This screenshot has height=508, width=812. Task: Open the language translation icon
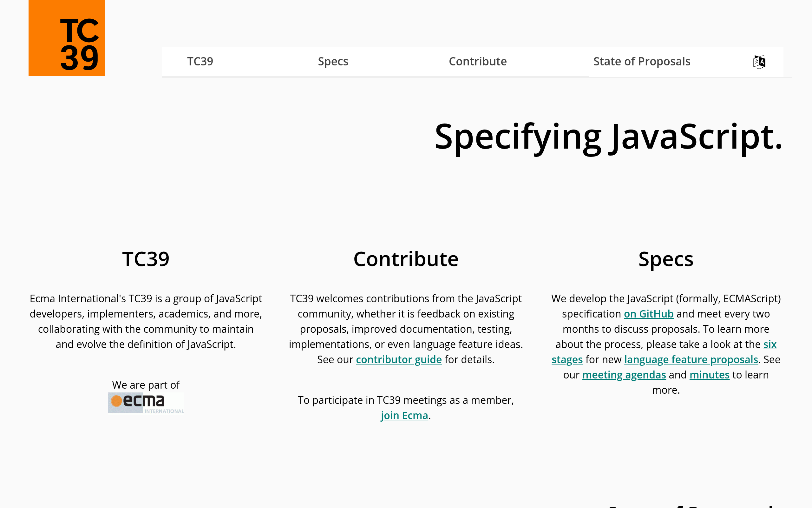pos(759,62)
